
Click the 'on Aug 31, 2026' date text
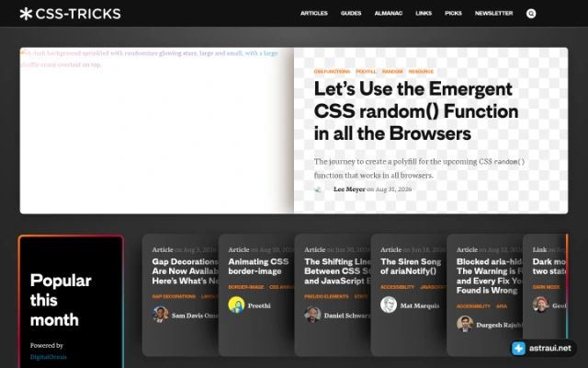[x=389, y=190]
